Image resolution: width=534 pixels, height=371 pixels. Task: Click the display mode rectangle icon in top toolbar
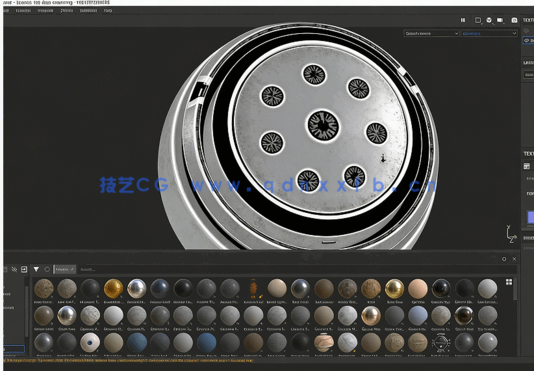(500, 20)
